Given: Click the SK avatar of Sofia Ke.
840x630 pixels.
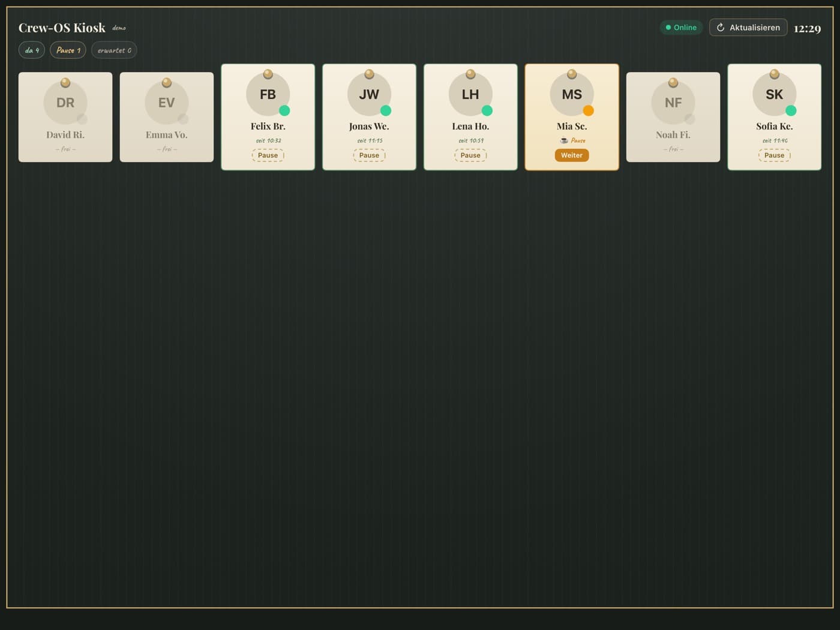Looking at the screenshot, I should pos(774,94).
